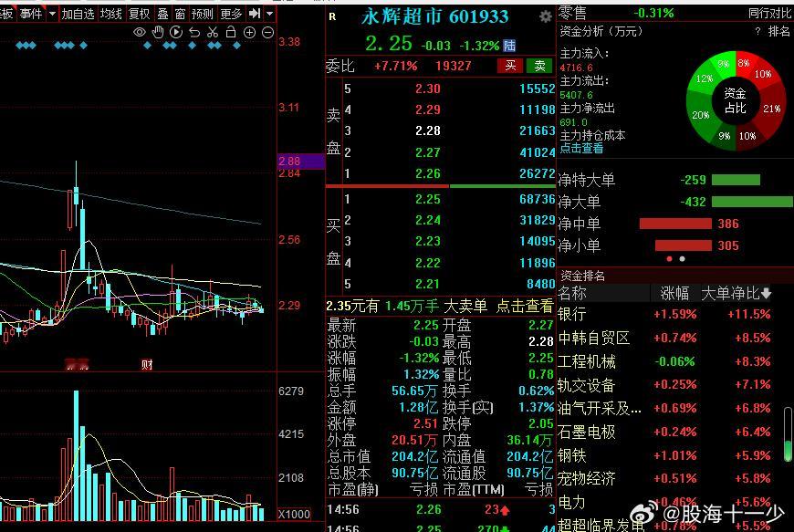
Task: Sort by 大单净比 column header arrow
Action: pos(766,293)
